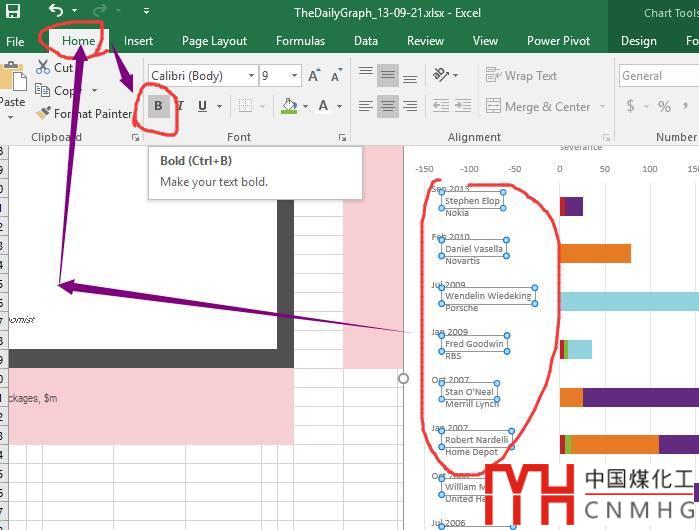Click the Undo arrow icon
Screen dimensions: 699x530
click(56, 10)
